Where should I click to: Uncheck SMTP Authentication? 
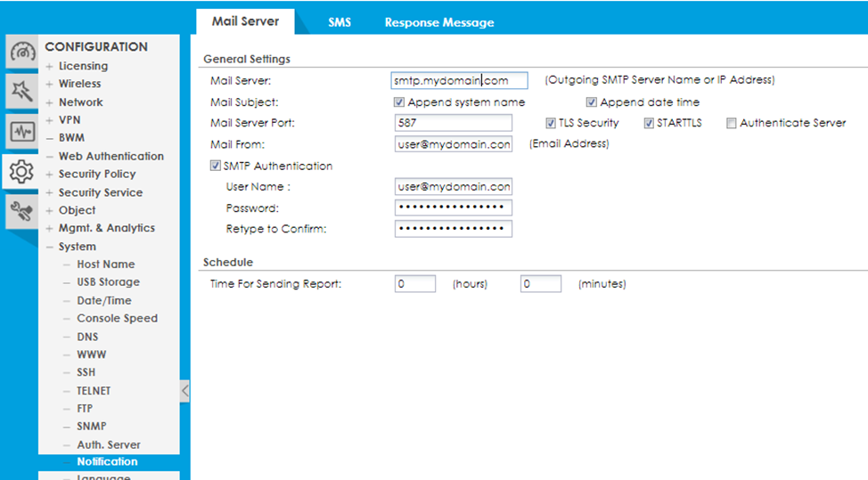(215, 166)
